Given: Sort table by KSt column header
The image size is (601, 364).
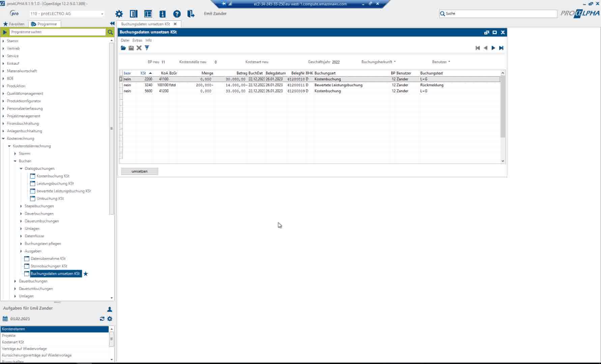Looking at the screenshot, I should click(143, 73).
